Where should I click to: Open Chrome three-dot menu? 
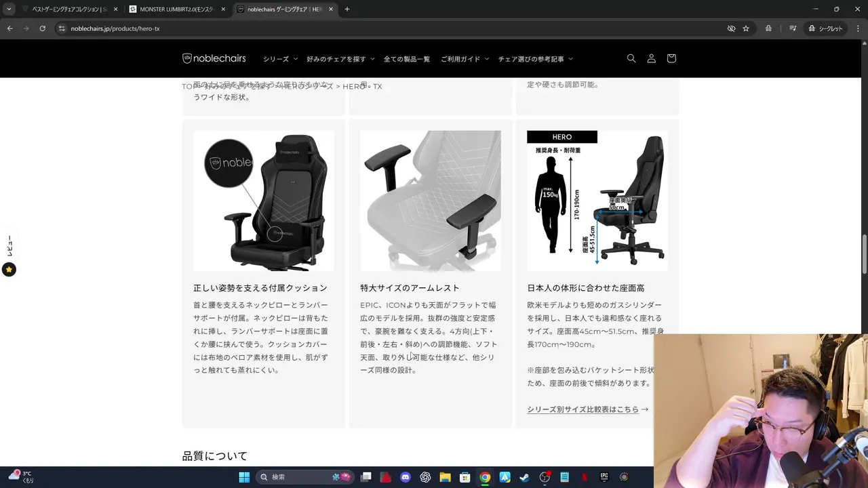[x=857, y=28]
